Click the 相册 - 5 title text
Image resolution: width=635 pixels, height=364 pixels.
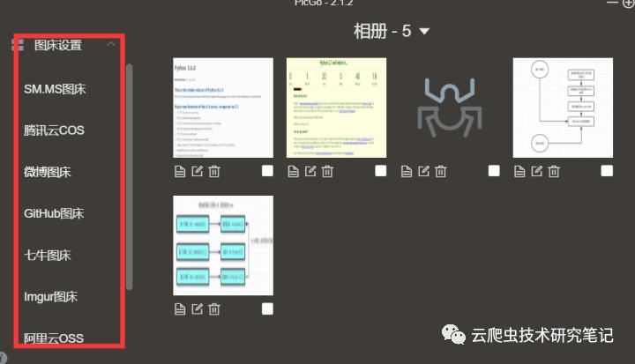[383, 31]
